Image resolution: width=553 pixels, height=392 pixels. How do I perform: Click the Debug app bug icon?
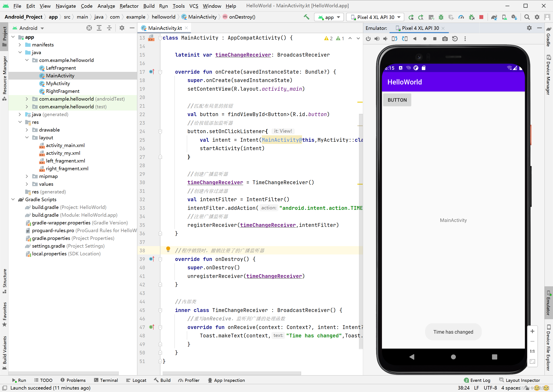[441, 17]
